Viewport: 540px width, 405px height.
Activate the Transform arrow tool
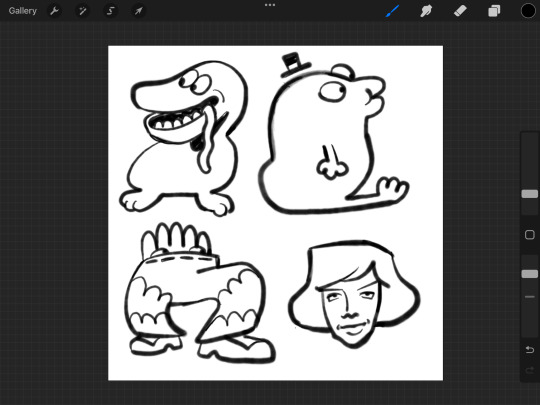pos(138,11)
